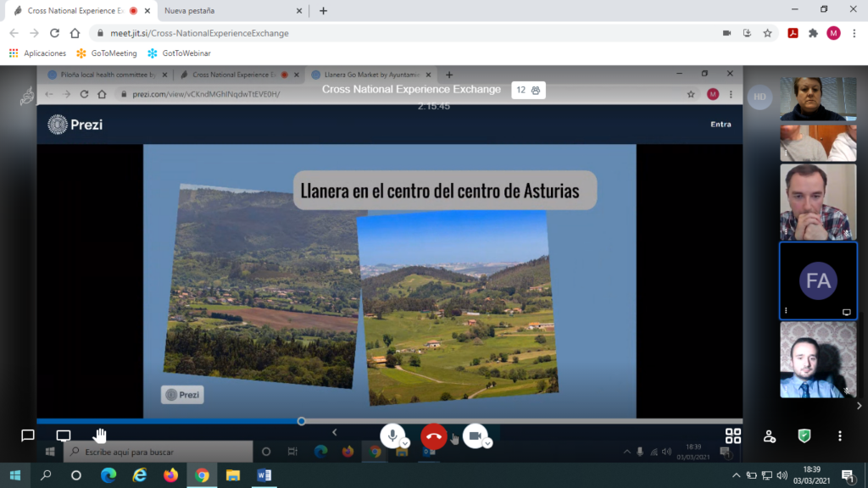Hang up with the red phone button
The width and height of the screenshot is (868, 488).
coord(433,436)
